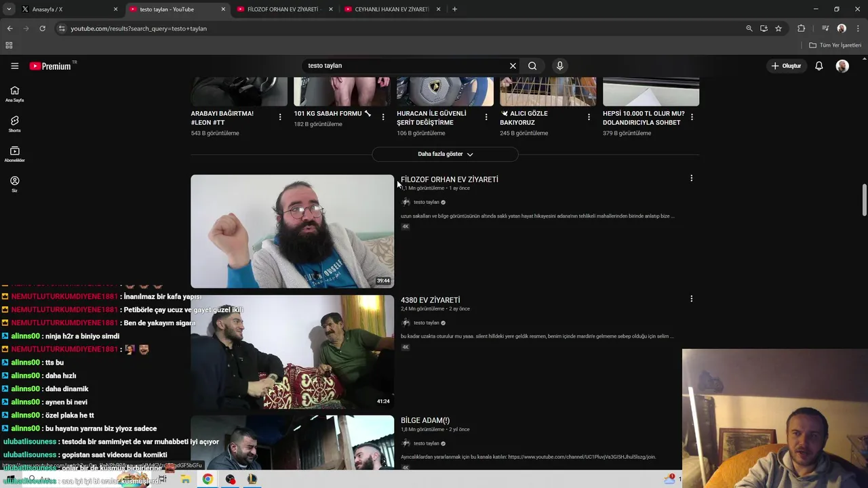The height and width of the screenshot is (488, 868).
Task: View site information icon in address bar
Action: pyautogui.click(x=62, y=28)
